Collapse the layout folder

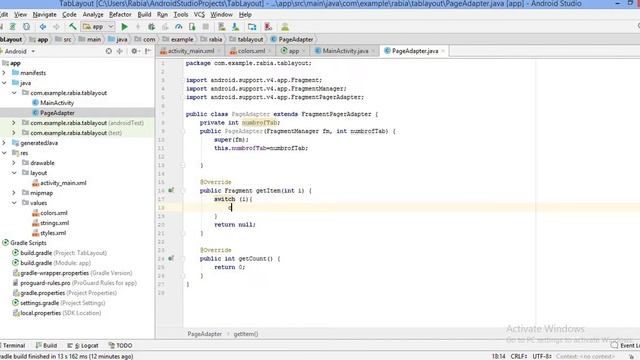(14, 173)
